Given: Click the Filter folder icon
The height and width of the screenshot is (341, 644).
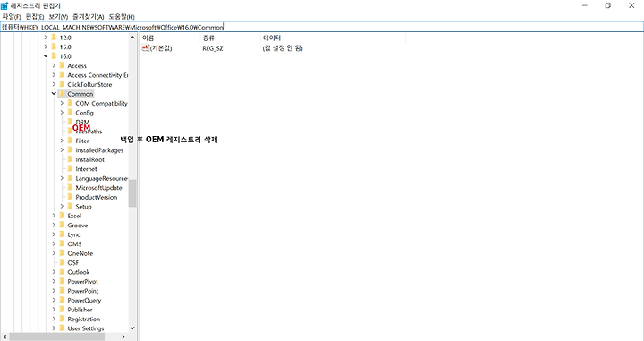Looking at the screenshot, I should pyautogui.click(x=70, y=141).
